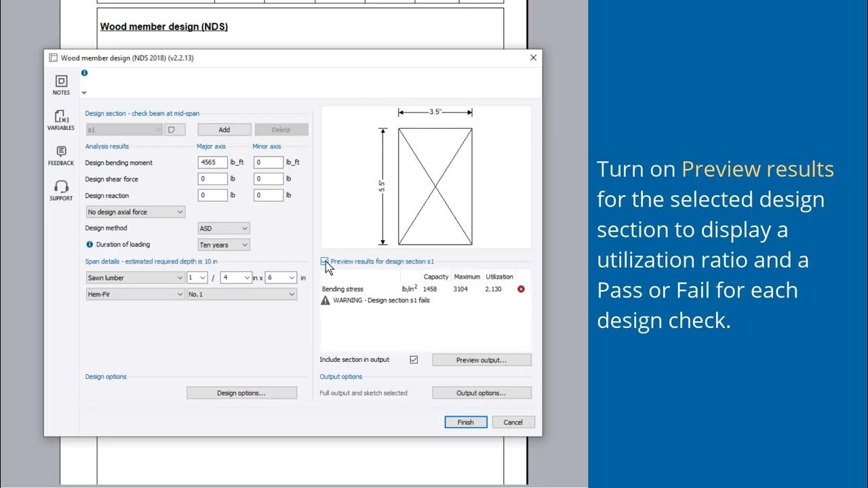The image size is (868, 488).
Task: Expand the small arrow below the info icon
Action: (x=84, y=93)
